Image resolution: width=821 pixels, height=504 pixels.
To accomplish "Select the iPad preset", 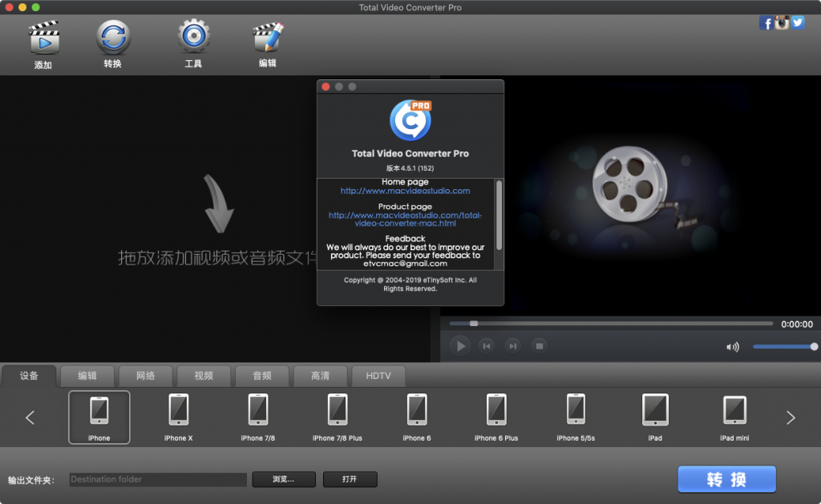I will pos(655,417).
